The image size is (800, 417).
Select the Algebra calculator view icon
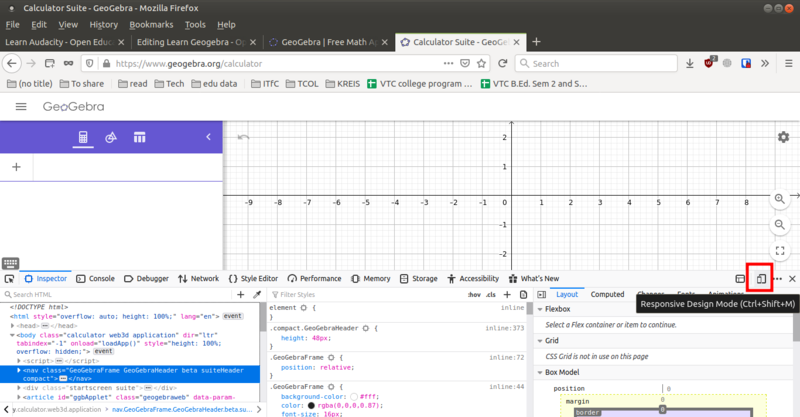click(x=83, y=137)
